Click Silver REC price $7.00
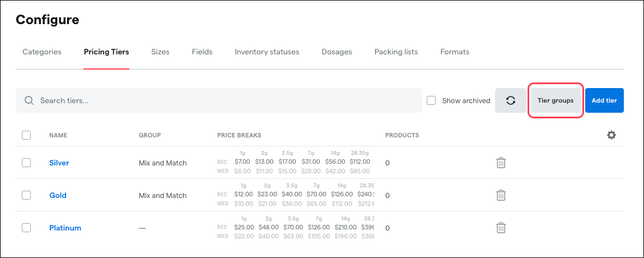The image size is (644, 258). (x=242, y=162)
